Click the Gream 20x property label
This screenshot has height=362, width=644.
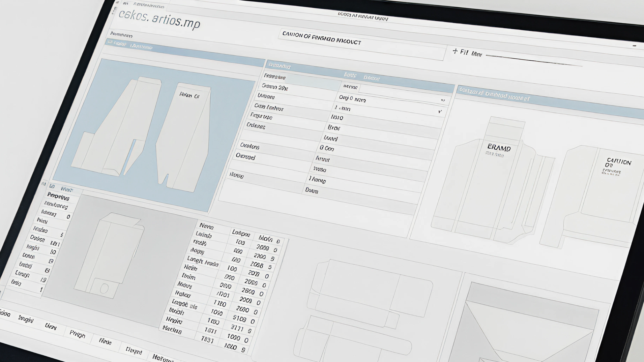[275, 87]
